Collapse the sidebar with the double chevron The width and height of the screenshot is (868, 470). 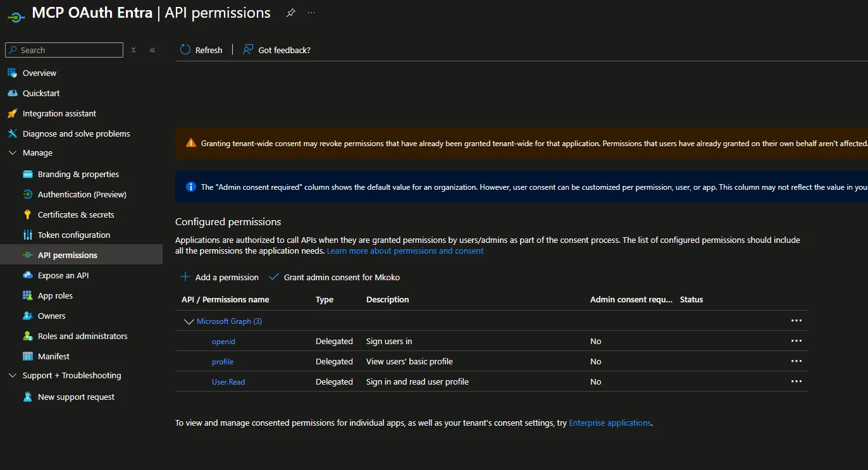152,50
